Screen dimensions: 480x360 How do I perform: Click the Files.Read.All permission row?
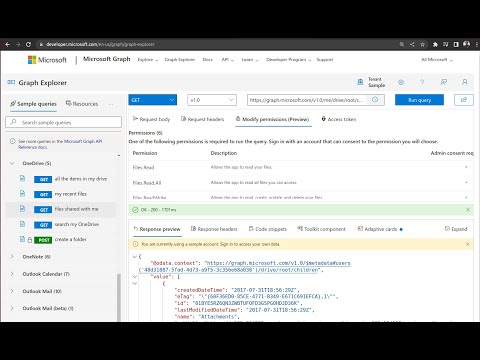tap(300, 183)
